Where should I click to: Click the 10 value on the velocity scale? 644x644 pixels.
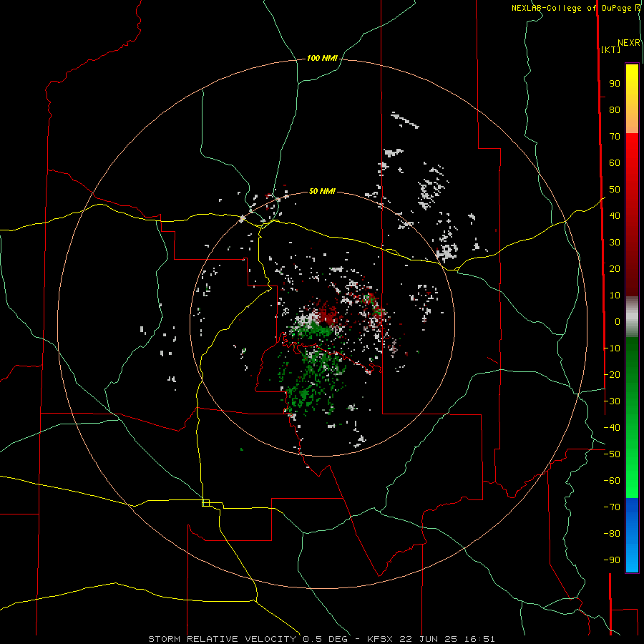click(x=615, y=296)
